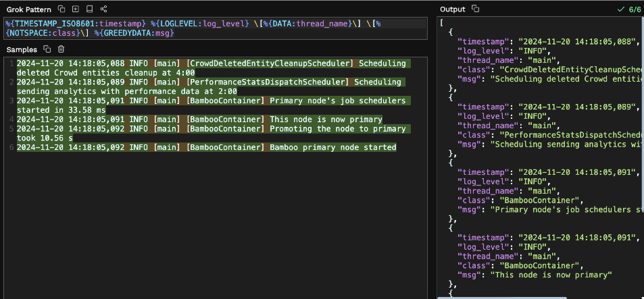Click output class value 'CrowdDeletedEntityCleanupSche…'
Image resolution: width=644 pixels, height=299 pixels.
click(571, 70)
